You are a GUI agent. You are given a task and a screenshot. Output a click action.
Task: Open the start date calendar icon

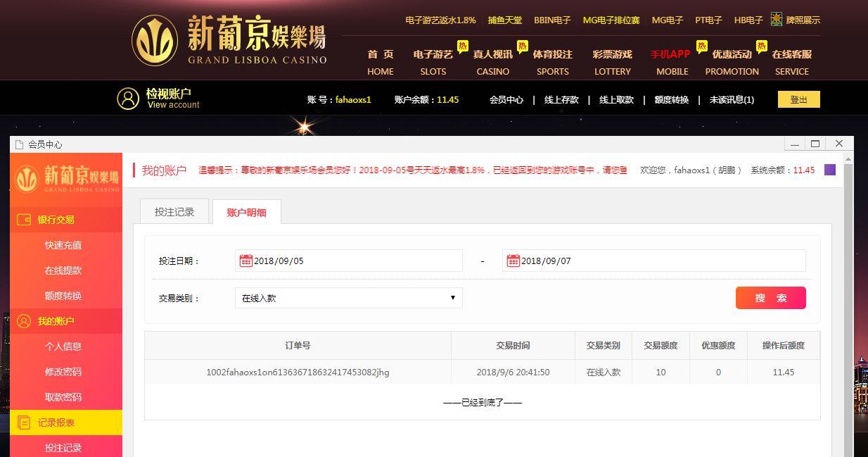pyautogui.click(x=245, y=261)
